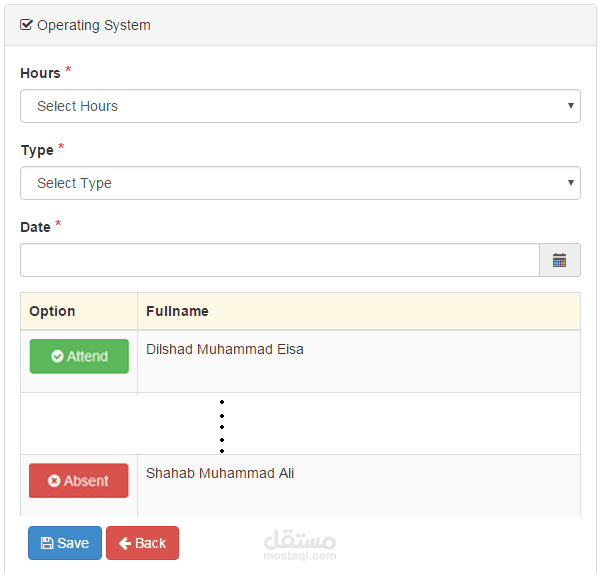Go back using the red Back button
This screenshot has width=601, height=573.
142,543
